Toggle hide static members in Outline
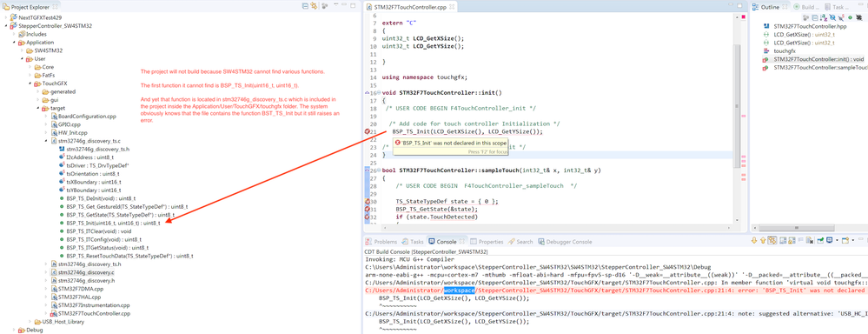 [841, 17]
